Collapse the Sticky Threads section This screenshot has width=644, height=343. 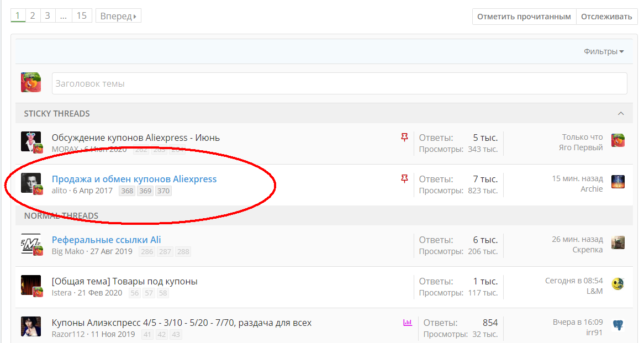coord(621,113)
